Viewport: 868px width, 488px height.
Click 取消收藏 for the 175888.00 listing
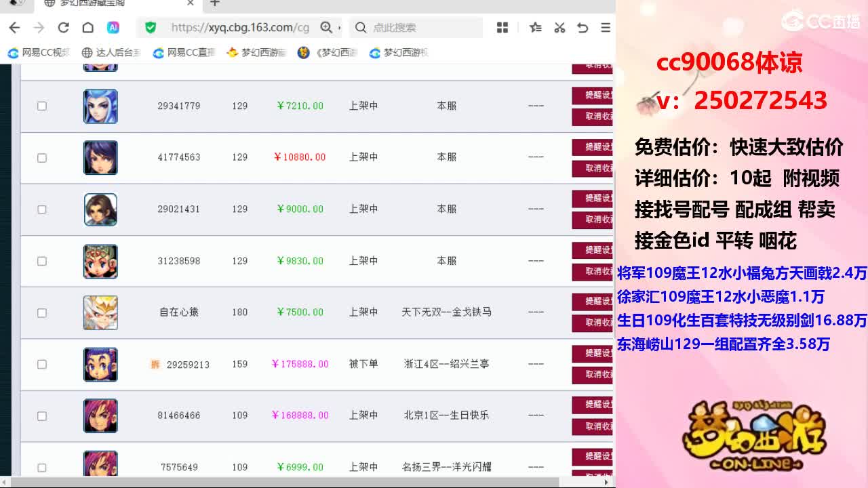click(593, 375)
